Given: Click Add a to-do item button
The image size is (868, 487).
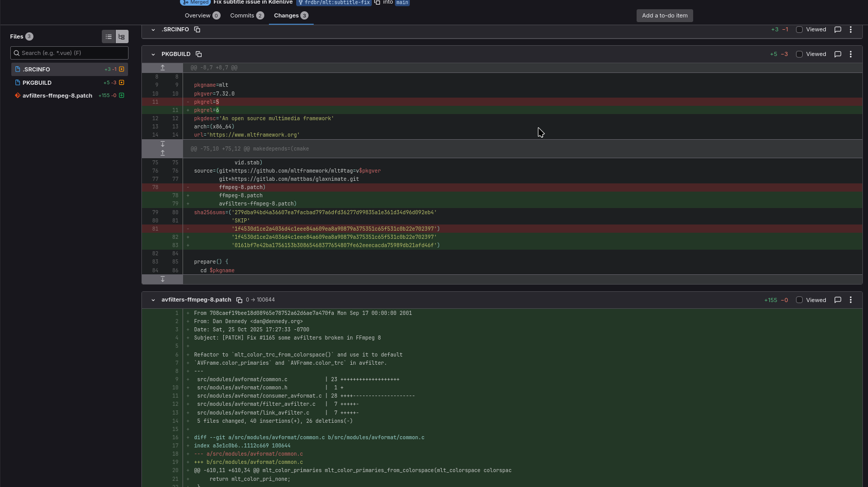Looking at the screenshot, I should pyautogui.click(x=664, y=15).
